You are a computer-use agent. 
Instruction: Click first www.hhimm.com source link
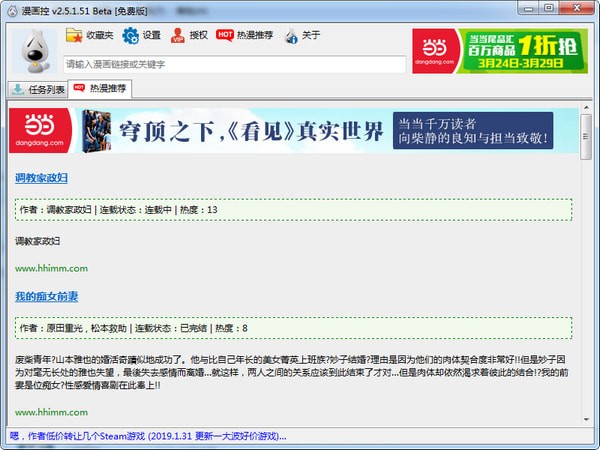click(x=51, y=268)
